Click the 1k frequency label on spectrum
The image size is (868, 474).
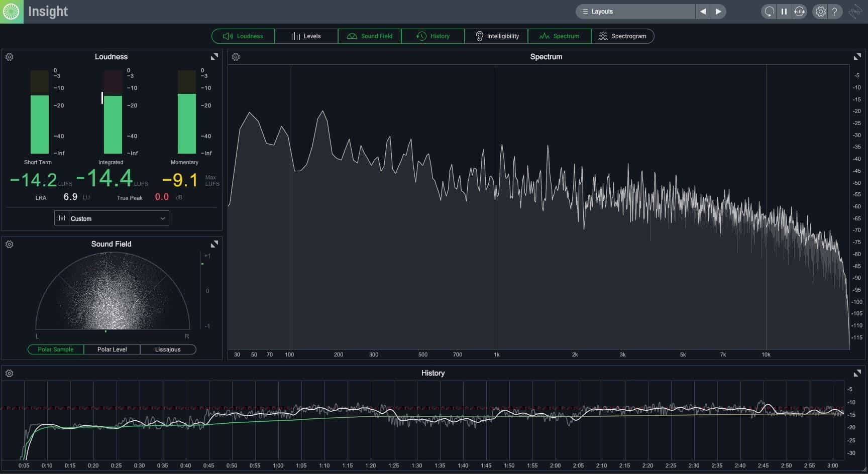497,354
